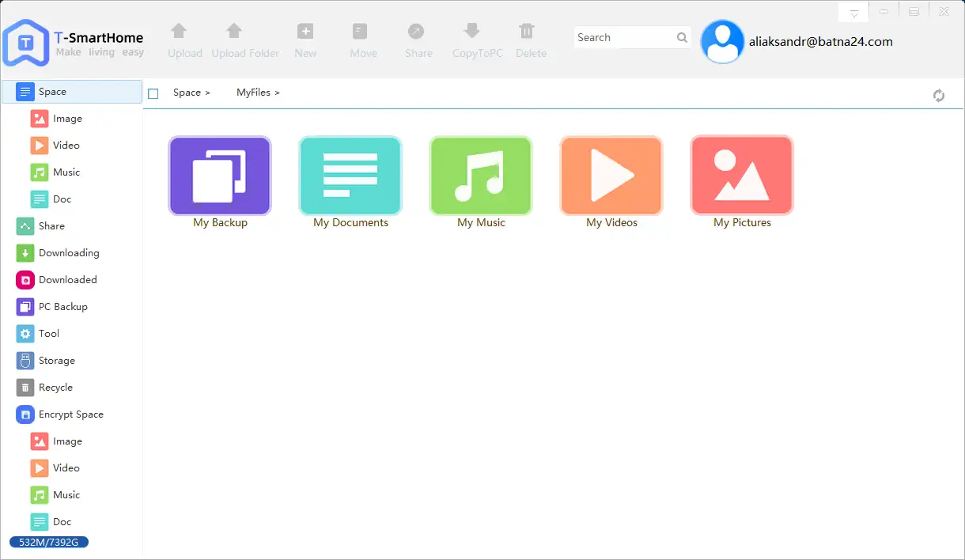Open the My Backup folder icon
Image resolution: width=965 pixels, height=560 pixels.
(220, 176)
